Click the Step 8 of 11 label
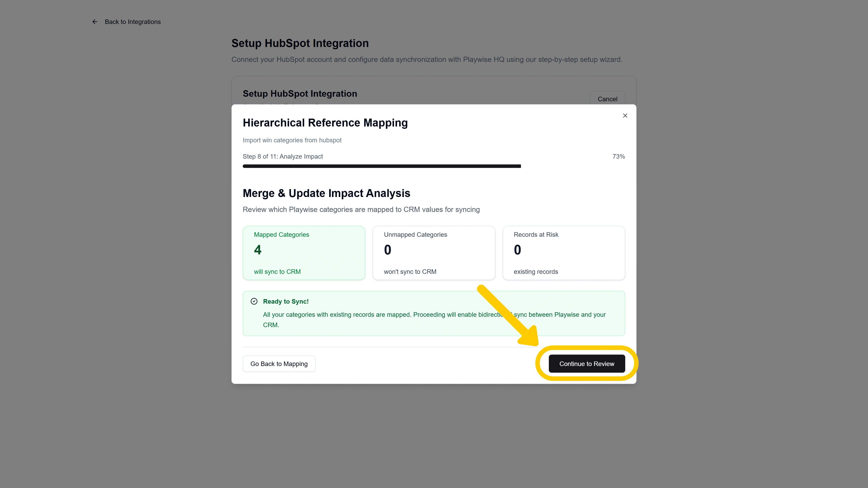This screenshot has width=868, height=488. (x=283, y=156)
